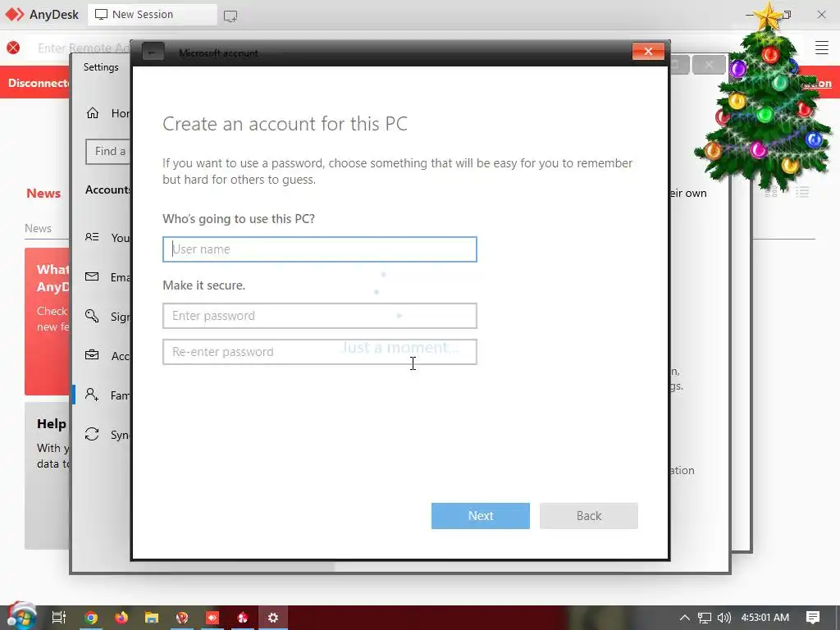Open Access work briefcase icon in Settings
The image size is (840, 630).
(92, 355)
